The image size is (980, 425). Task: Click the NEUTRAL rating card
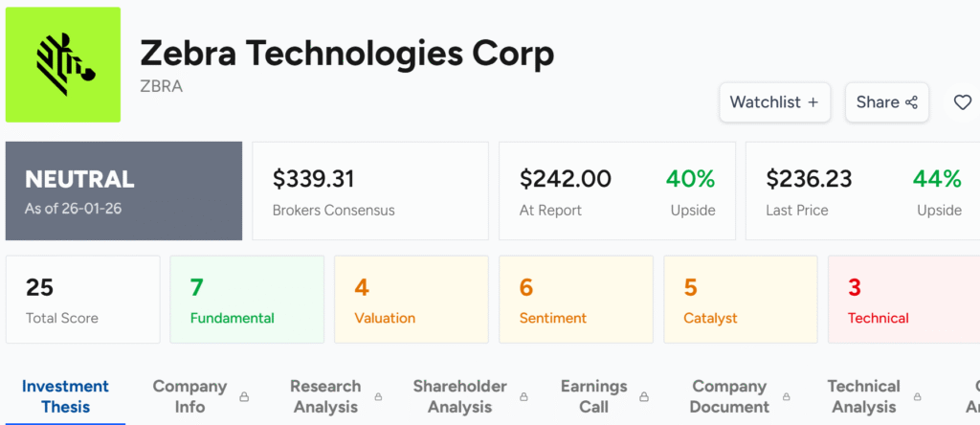pyautogui.click(x=123, y=191)
